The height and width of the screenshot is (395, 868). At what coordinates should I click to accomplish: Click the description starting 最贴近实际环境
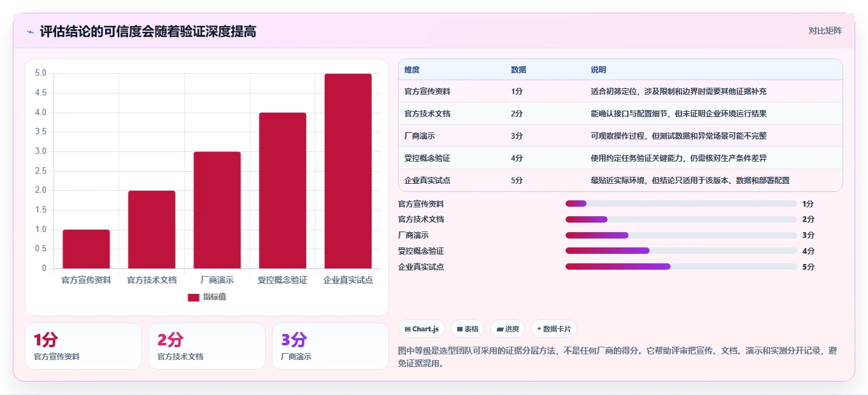click(690, 181)
